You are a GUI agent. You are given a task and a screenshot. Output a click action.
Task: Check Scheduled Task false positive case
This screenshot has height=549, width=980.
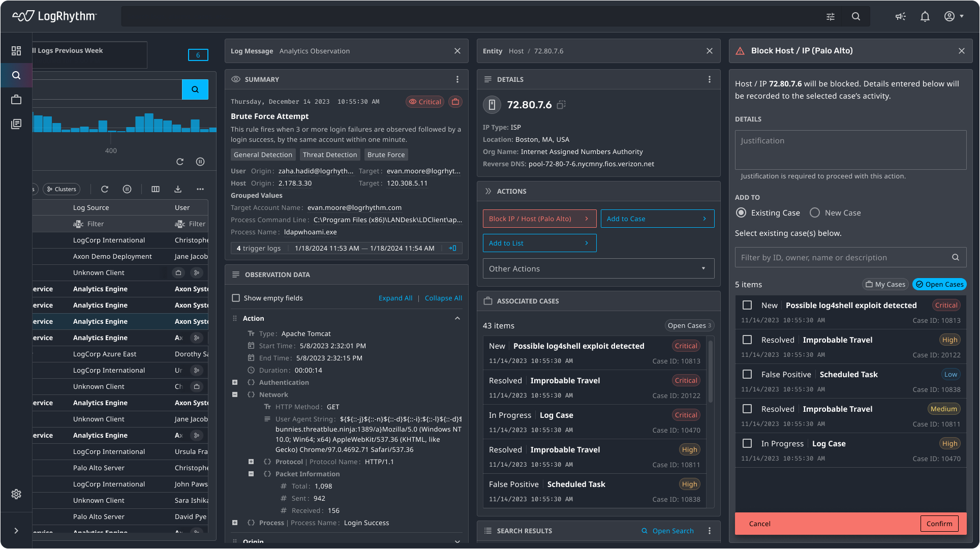coord(747,374)
